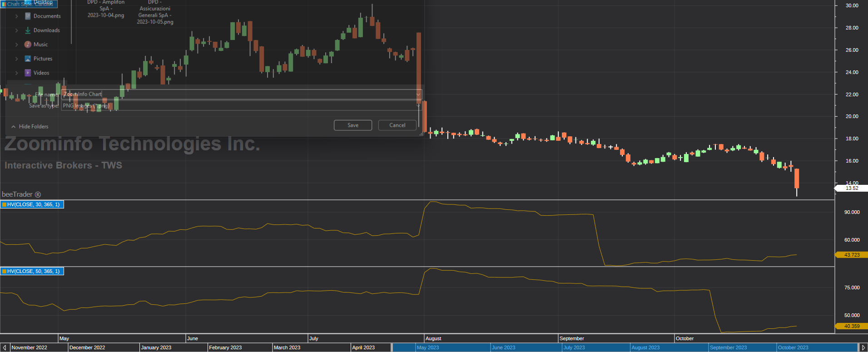This screenshot has height=352, width=868.
Task: Click the Cancel button
Action: tap(397, 125)
